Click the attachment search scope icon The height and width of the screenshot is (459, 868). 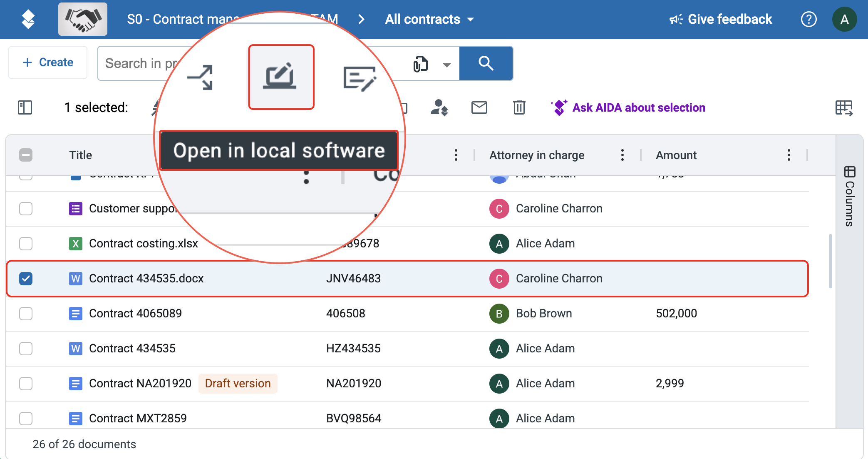pos(420,64)
